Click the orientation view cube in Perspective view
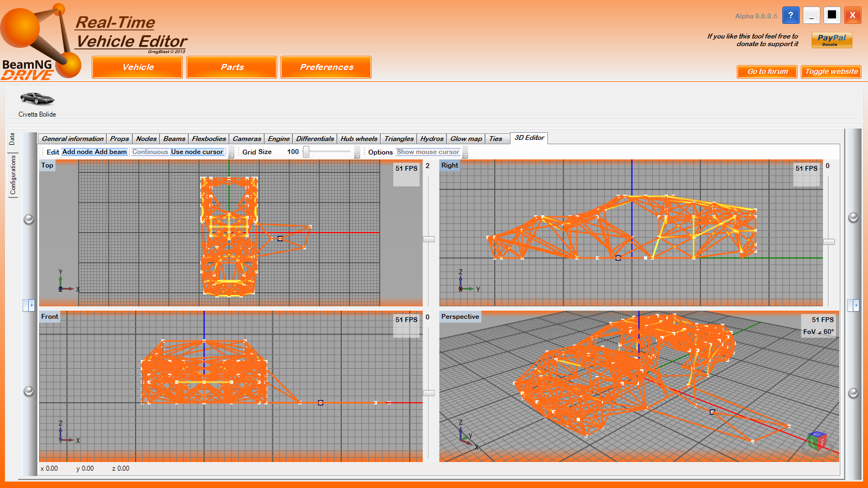Image resolution: width=868 pixels, height=488 pixels. coord(816,440)
